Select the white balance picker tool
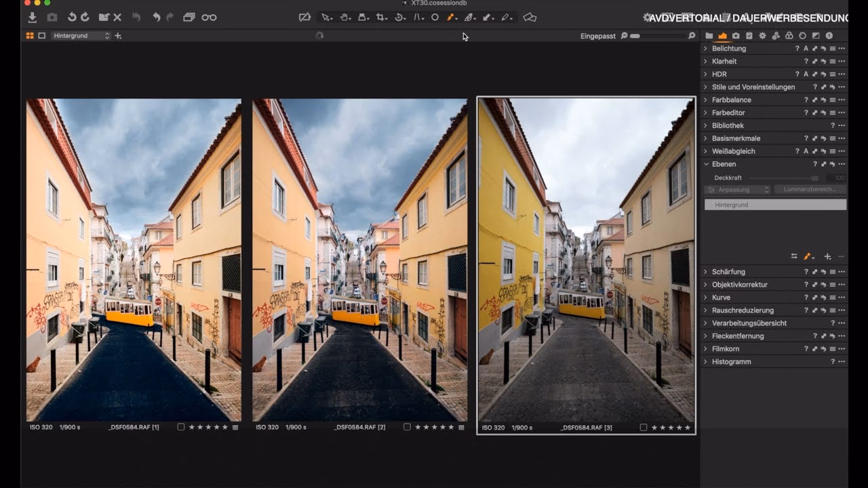 (469, 17)
